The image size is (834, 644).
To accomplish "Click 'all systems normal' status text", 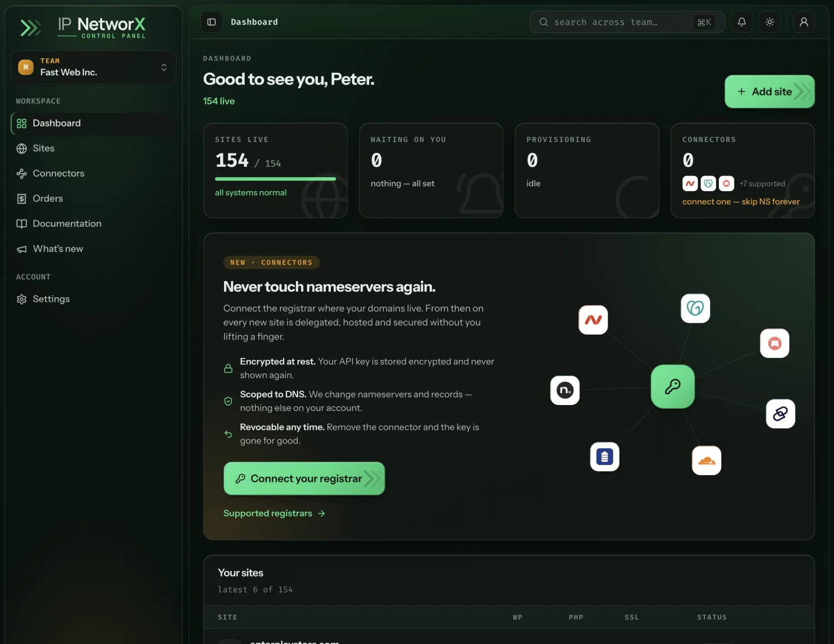I will coord(251,193).
